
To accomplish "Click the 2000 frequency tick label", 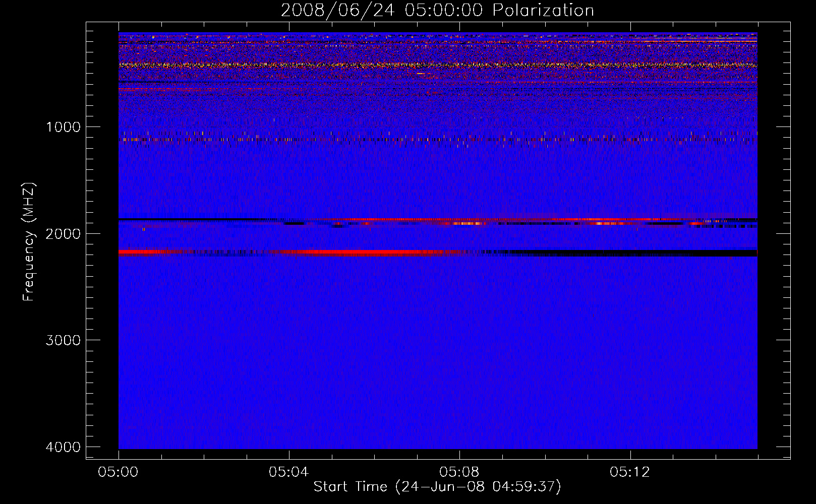I will (x=63, y=233).
